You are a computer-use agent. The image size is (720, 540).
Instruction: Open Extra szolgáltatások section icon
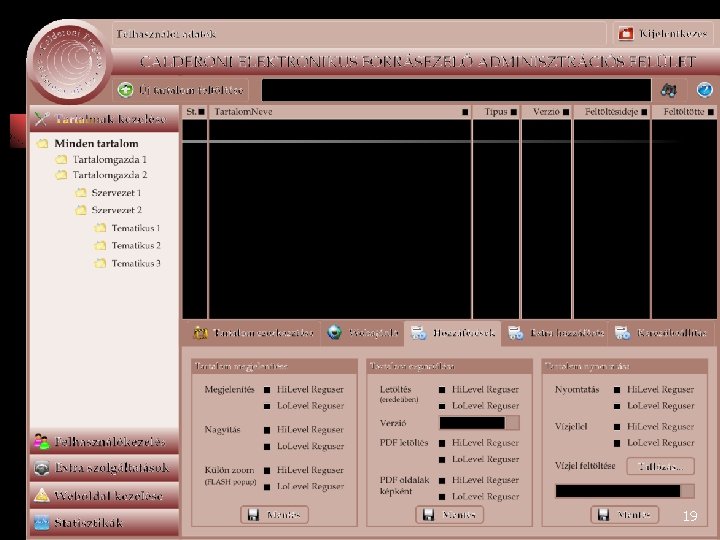pyautogui.click(x=41, y=468)
